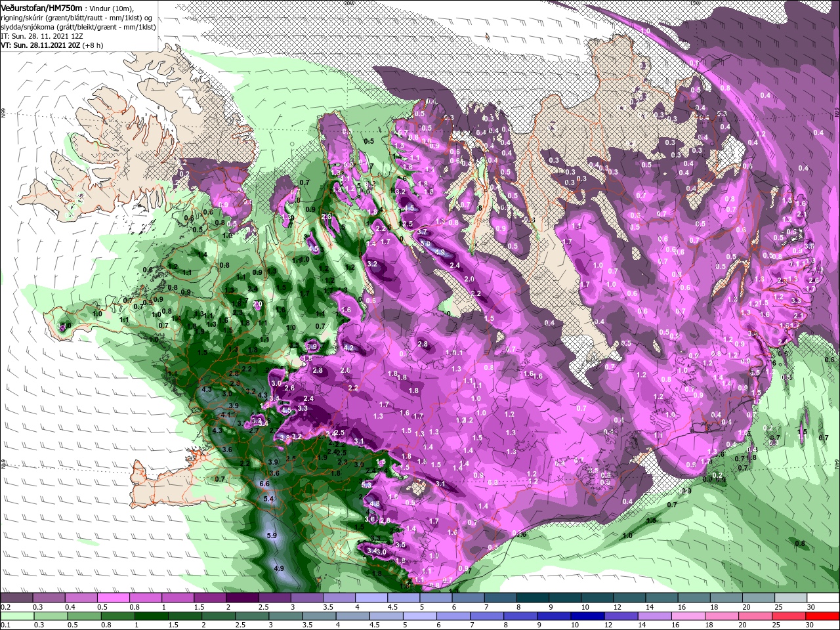This screenshot has height=630, width=840.
Task: Pick dark teal snow swatch between 9 and 10
Action: pyautogui.click(x=564, y=598)
